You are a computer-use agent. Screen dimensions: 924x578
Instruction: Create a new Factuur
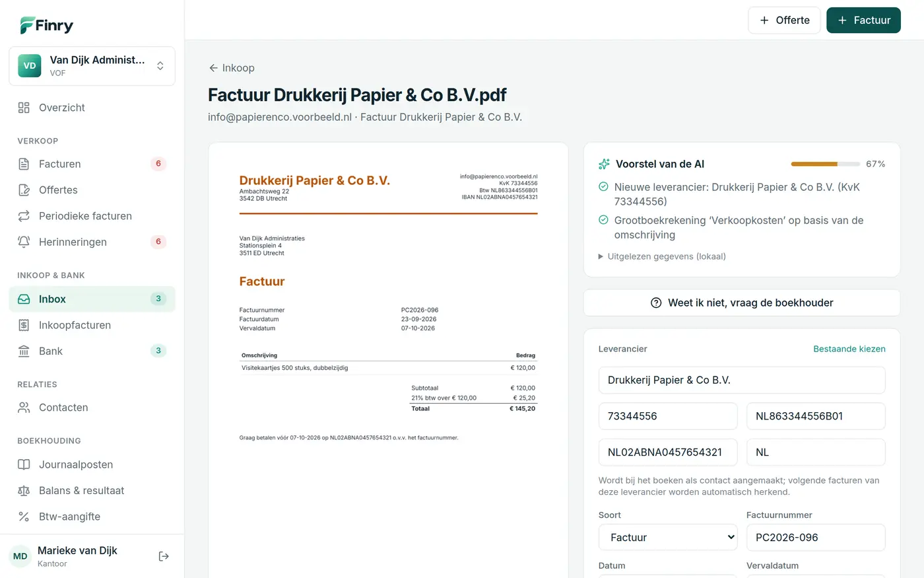pos(863,20)
